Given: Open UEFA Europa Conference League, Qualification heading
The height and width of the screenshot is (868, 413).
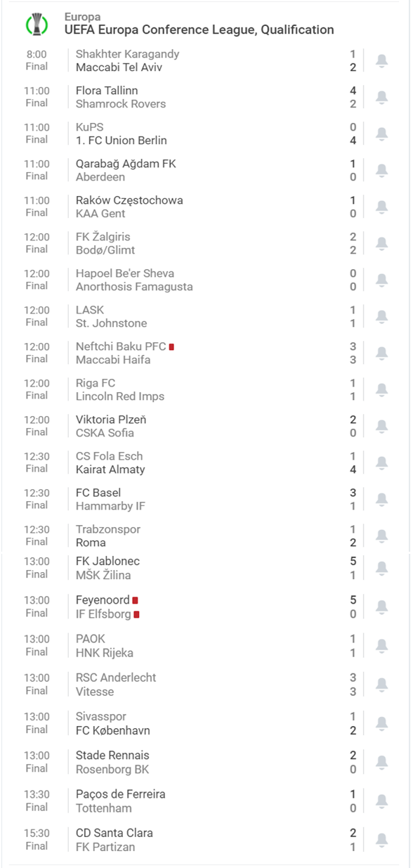Looking at the screenshot, I should pyautogui.click(x=199, y=30).
